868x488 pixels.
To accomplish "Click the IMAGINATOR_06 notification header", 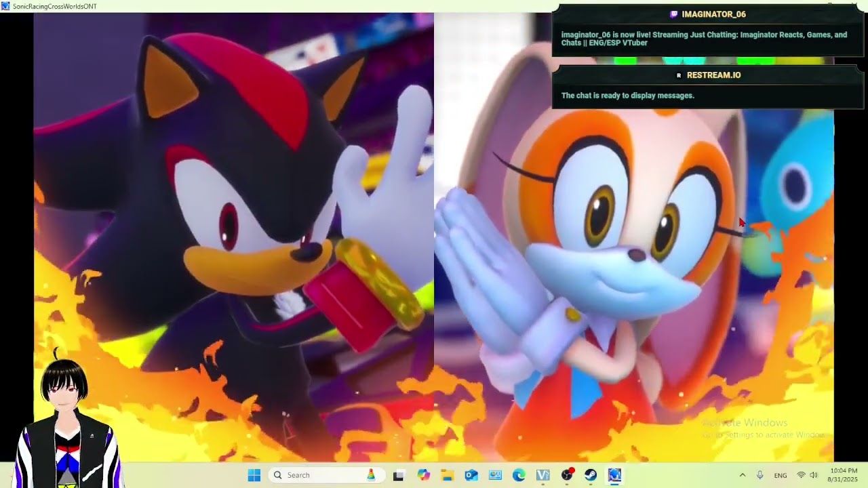I will click(x=708, y=14).
